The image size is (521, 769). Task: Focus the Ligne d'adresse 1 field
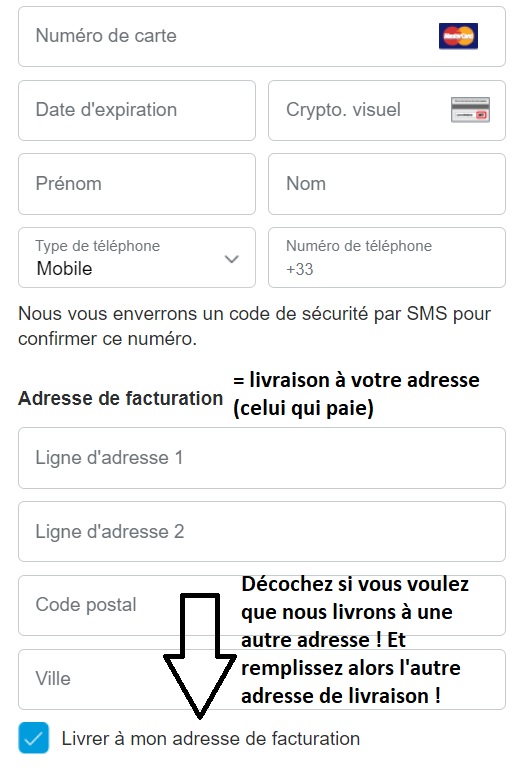261,458
